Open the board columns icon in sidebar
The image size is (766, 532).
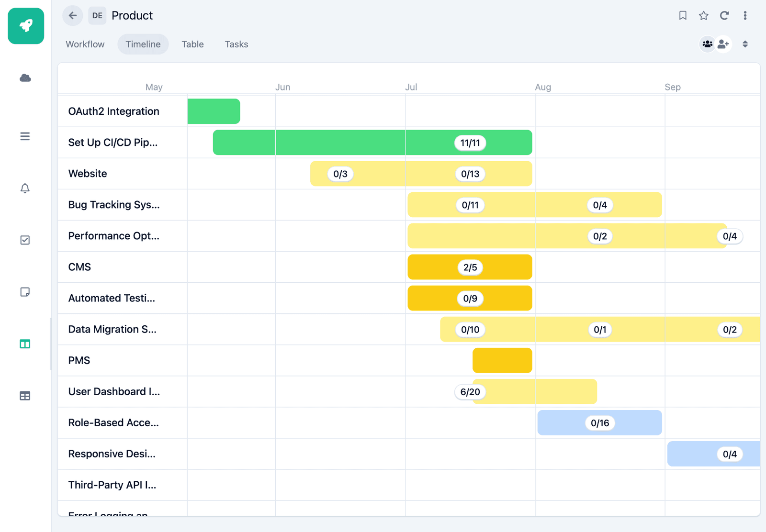[25, 344]
